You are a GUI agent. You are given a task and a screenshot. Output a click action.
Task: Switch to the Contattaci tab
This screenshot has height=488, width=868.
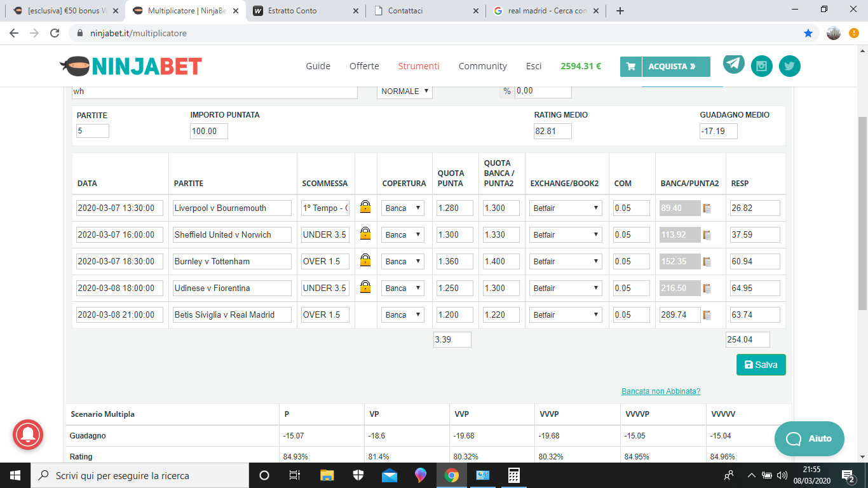point(425,11)
